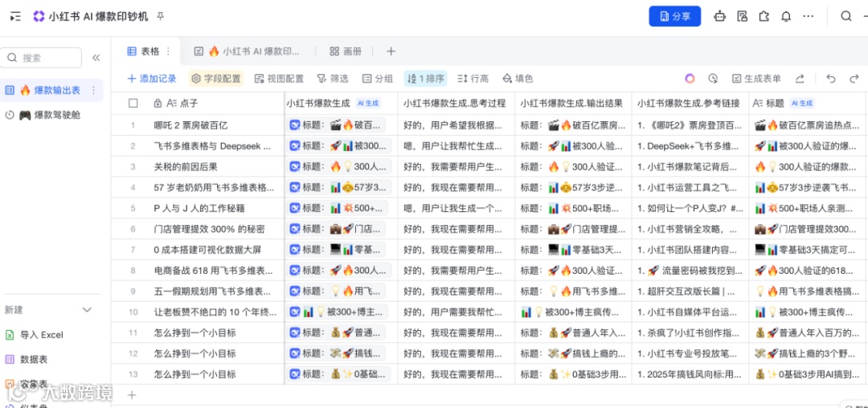Open the robot assistant icon
Viewport: 868px width, 408px height.
(719, 17)
